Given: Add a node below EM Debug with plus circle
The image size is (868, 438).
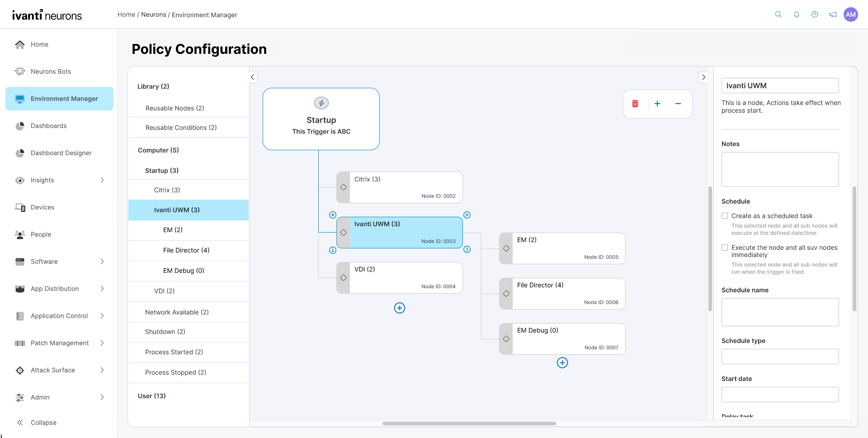Looking at the screenshot, I should (x=562, y=363).
